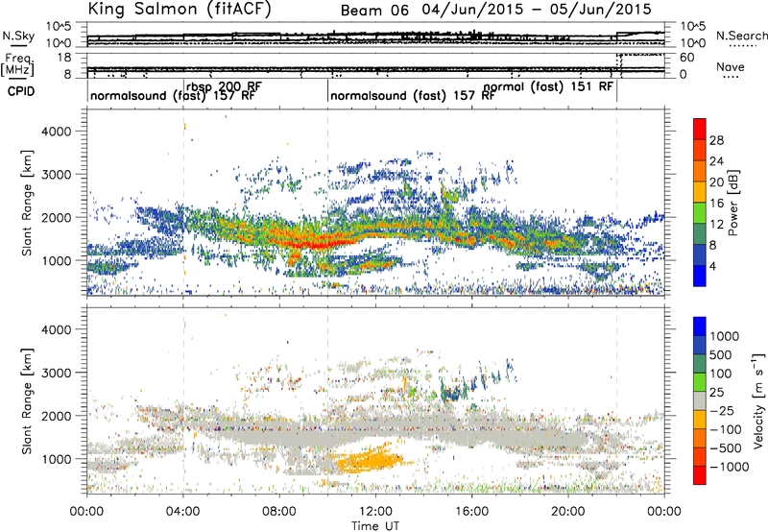Click the dashed 22:00 boundary line in the power panel

point(616,203)
